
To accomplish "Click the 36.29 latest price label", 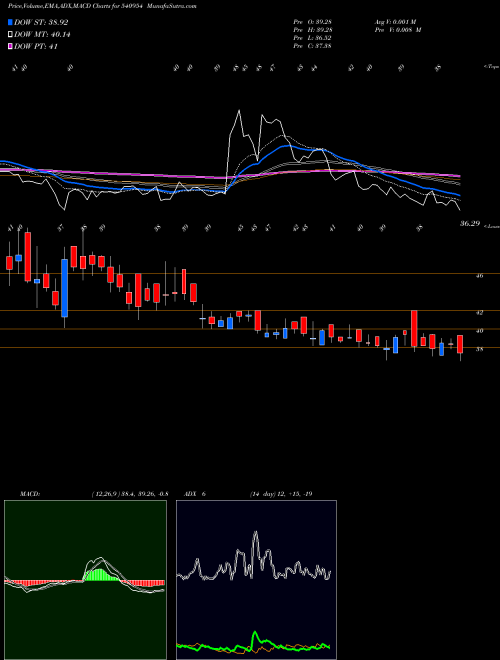I will tap(470, 224).
